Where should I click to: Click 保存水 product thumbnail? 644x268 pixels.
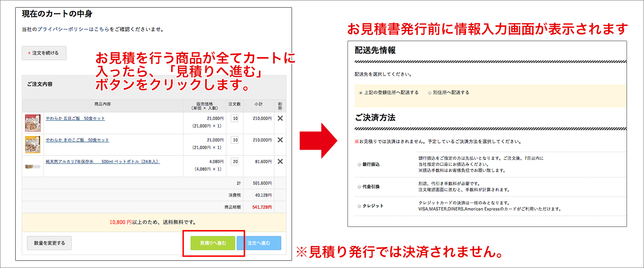(x=33, y=166)
